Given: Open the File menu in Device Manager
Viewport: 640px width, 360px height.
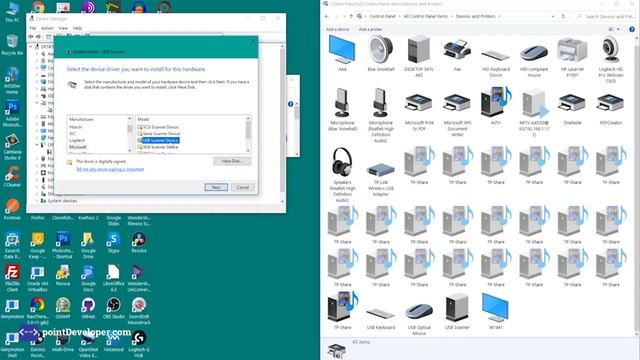Looking at the screenshot, I should click(x=33, y=28).
